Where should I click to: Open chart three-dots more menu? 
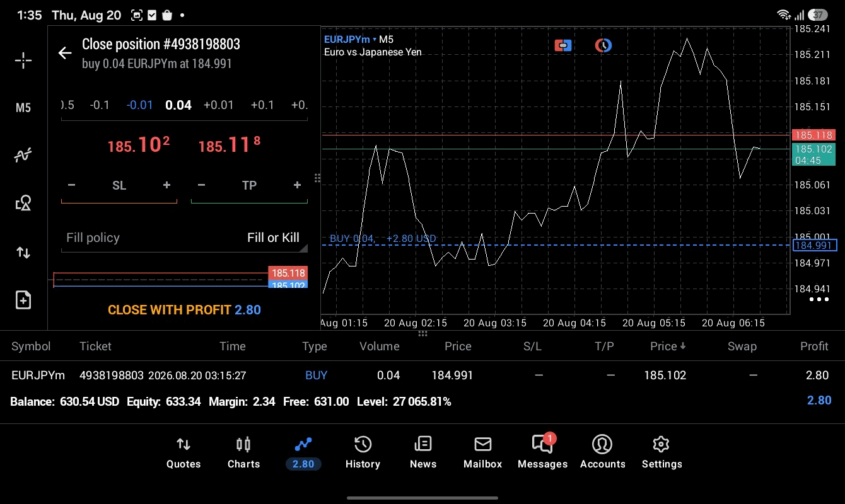coord(819,299)
